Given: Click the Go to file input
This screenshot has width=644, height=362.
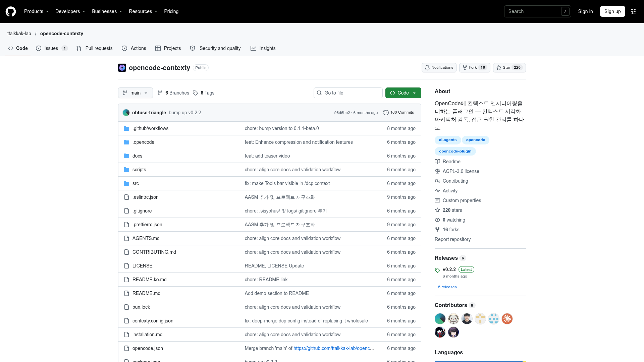Looking at the screenshot, I should [x=348, y=93].
